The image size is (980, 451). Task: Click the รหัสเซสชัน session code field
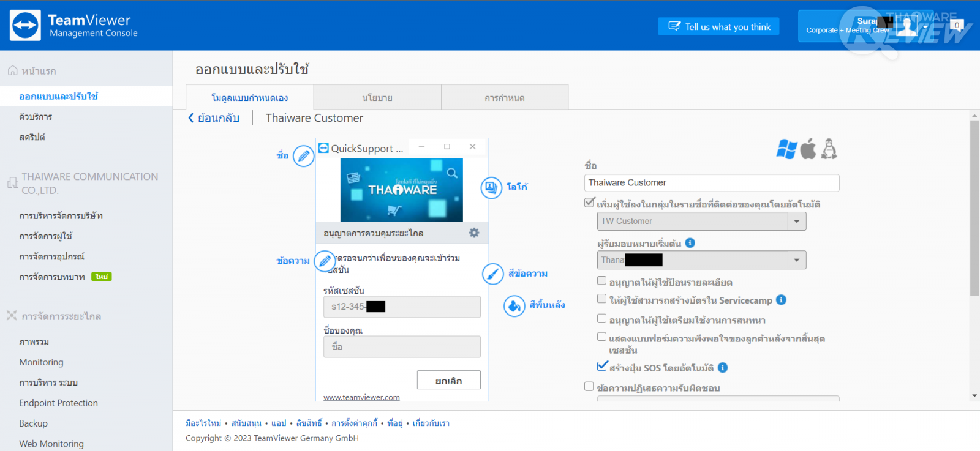402,307
